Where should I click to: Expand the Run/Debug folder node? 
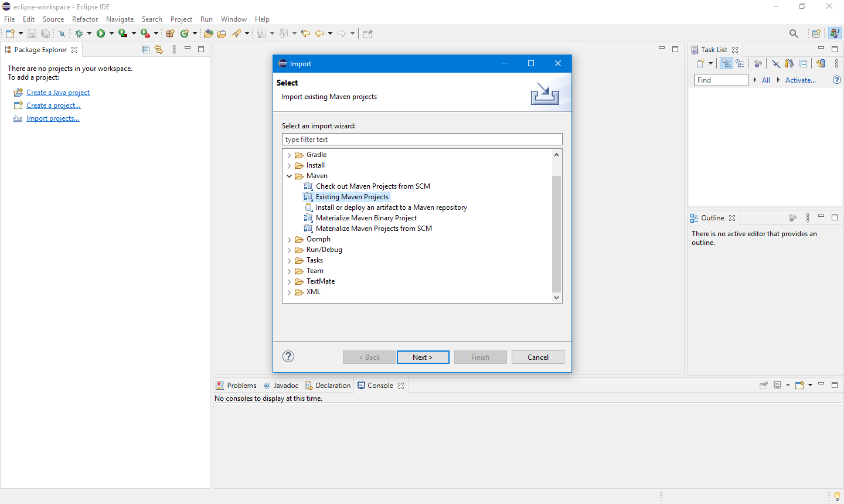pyautogui.click(x=290, y=250)
